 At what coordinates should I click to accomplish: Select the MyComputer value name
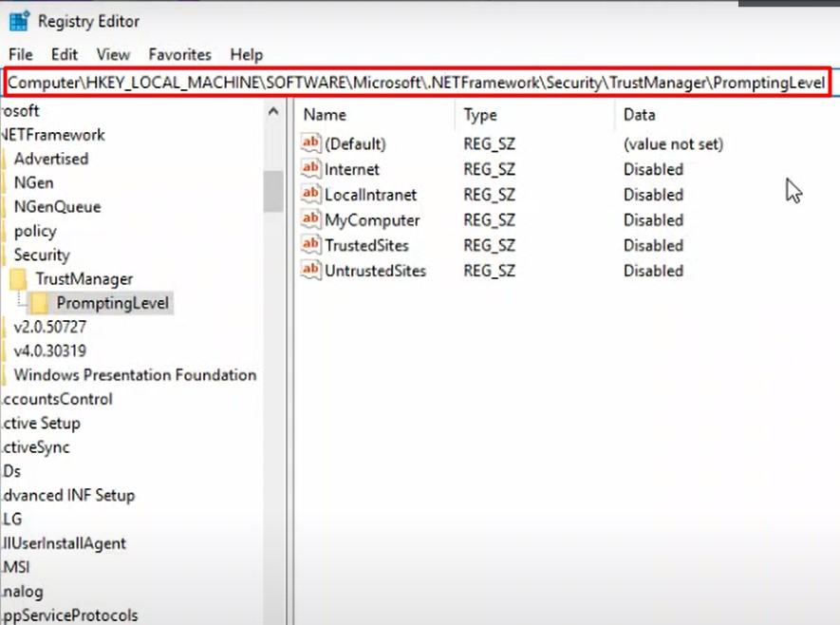pyautogui.click(x=372, y=220)
